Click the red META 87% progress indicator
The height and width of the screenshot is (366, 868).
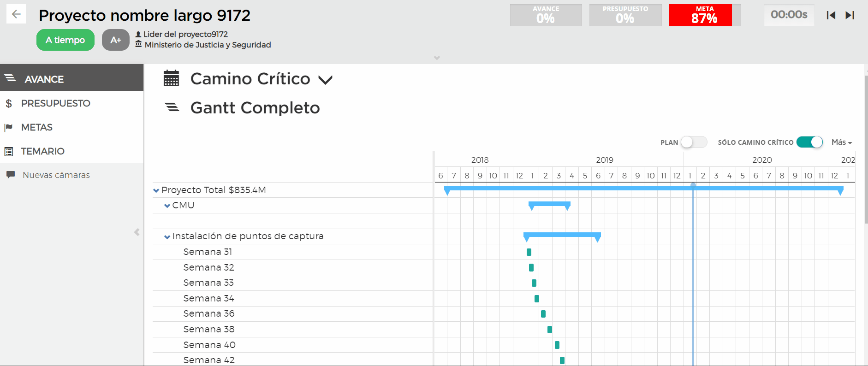point(700,15)
